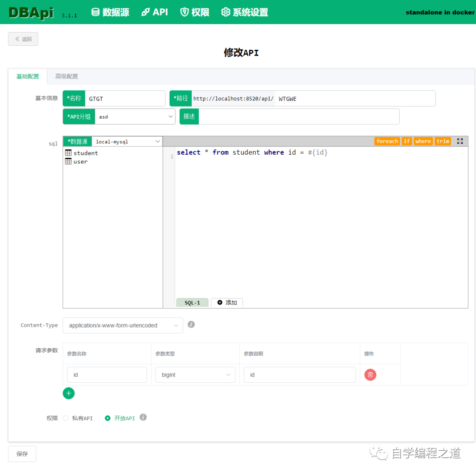Expand the Content-Type selection dropdown
The width and height of the screenshot is (476, 474).
tap(123, 325)
